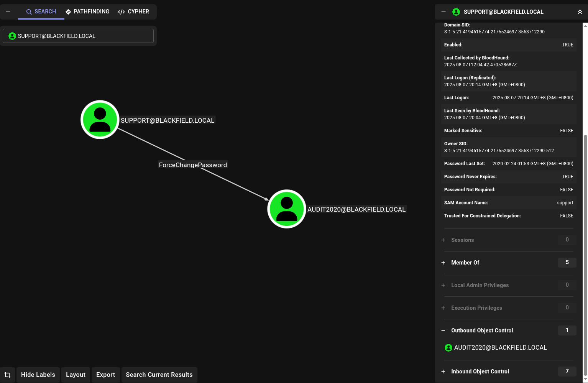The height and width of the screenshot is (383, 588).
Task: Expand the Inbound Object Control section
Action: tap(480, 371)
